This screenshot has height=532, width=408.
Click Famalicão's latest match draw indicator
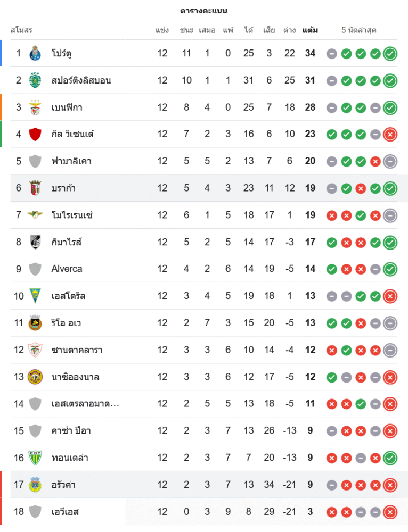(390, 161)
